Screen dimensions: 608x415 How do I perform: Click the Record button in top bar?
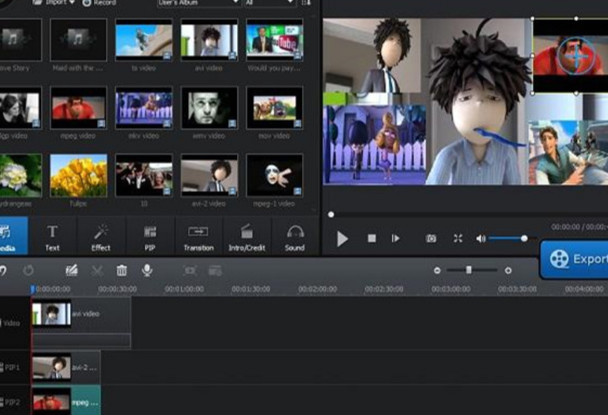click(100, 3)
